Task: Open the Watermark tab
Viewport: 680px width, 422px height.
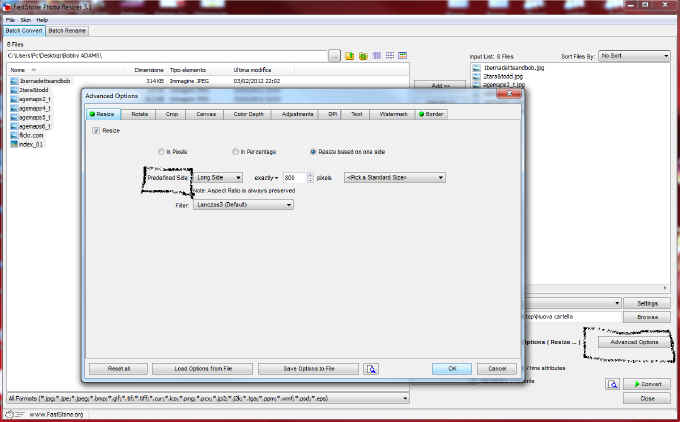Action: [x=393, y=114]
